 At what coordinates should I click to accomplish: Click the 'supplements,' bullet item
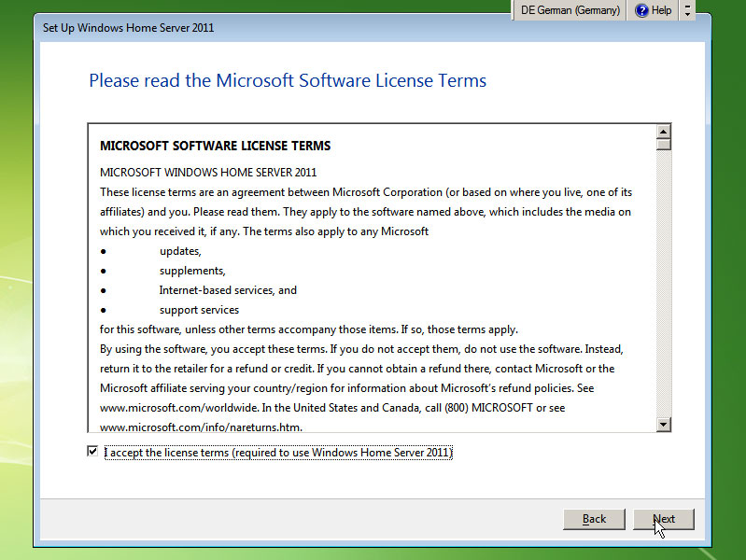[192, 271]
